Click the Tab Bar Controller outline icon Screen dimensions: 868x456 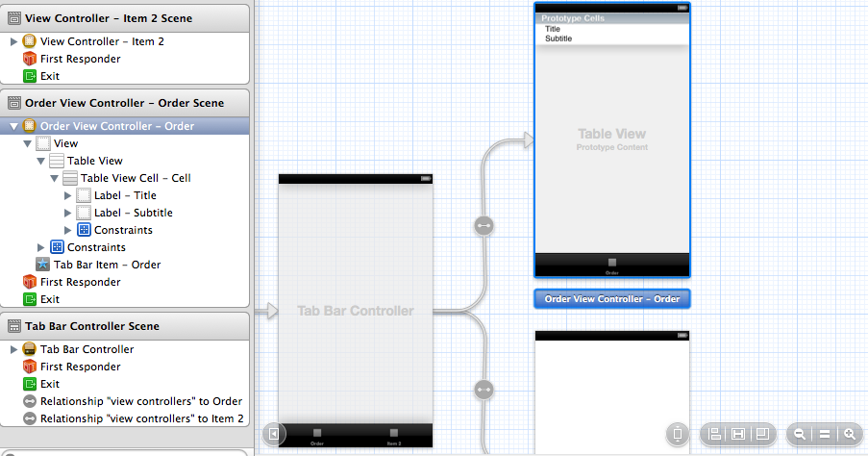tap(30, 349)
